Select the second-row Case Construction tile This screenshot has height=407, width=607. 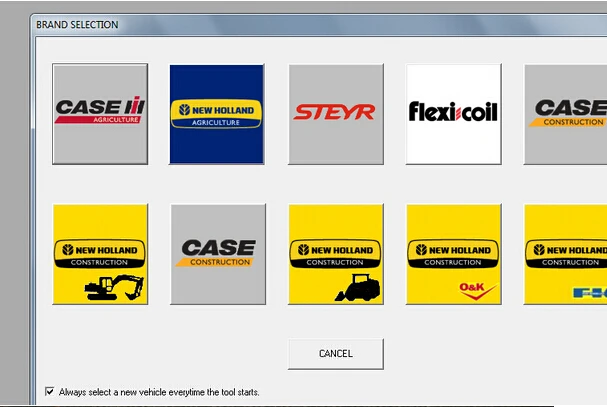218,254
